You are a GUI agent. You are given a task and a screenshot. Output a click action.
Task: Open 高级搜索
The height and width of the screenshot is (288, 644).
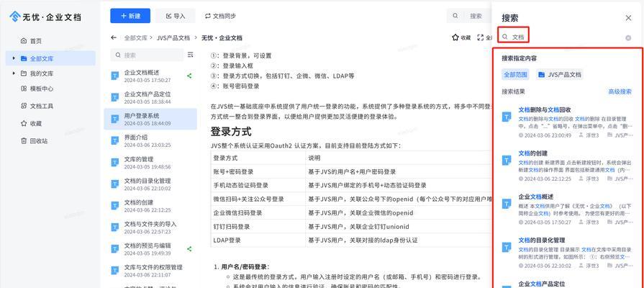(620, 91)
